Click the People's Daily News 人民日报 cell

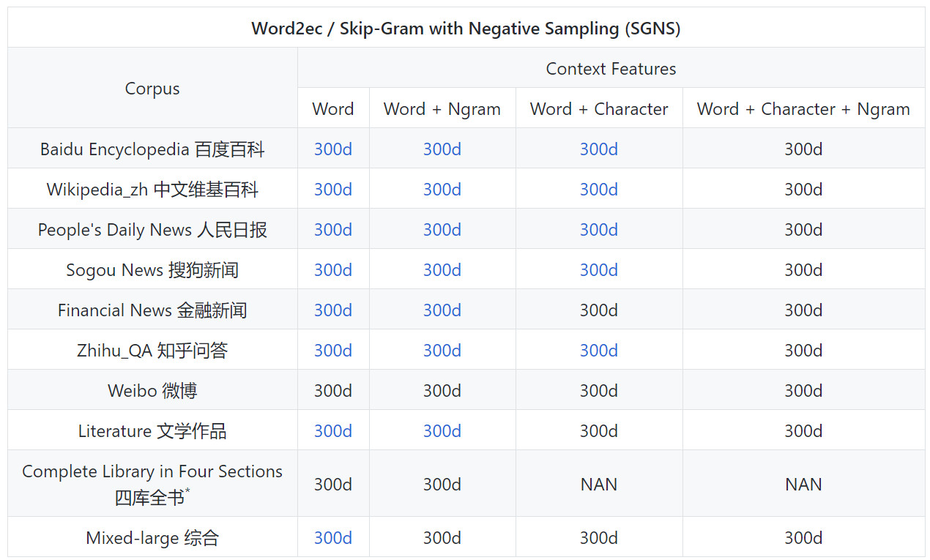pos(152,230)
